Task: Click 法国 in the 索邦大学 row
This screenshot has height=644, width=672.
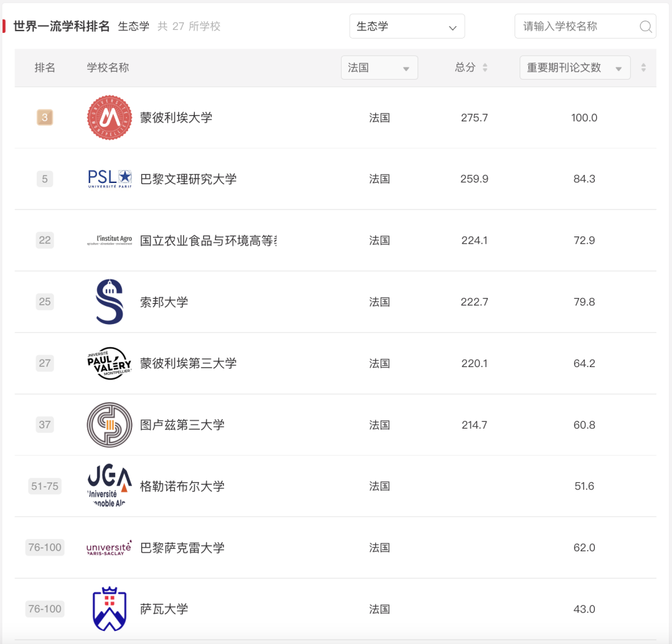Action: (x=380, y=302)
